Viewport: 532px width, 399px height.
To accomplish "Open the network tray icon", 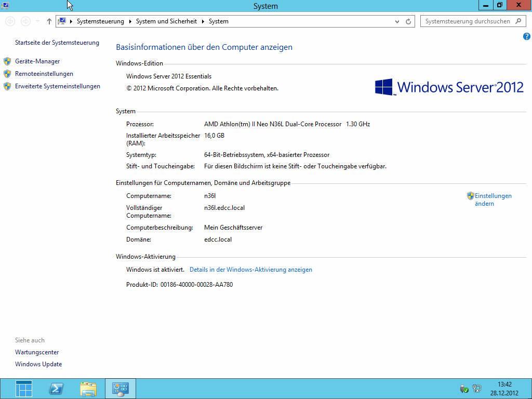I will tap(477, 389).
